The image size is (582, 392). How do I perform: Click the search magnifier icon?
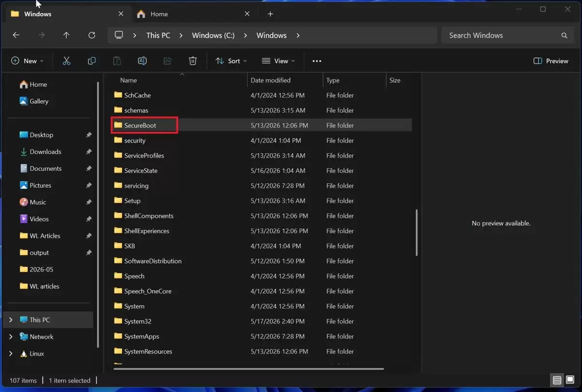[x=564, y=35]
